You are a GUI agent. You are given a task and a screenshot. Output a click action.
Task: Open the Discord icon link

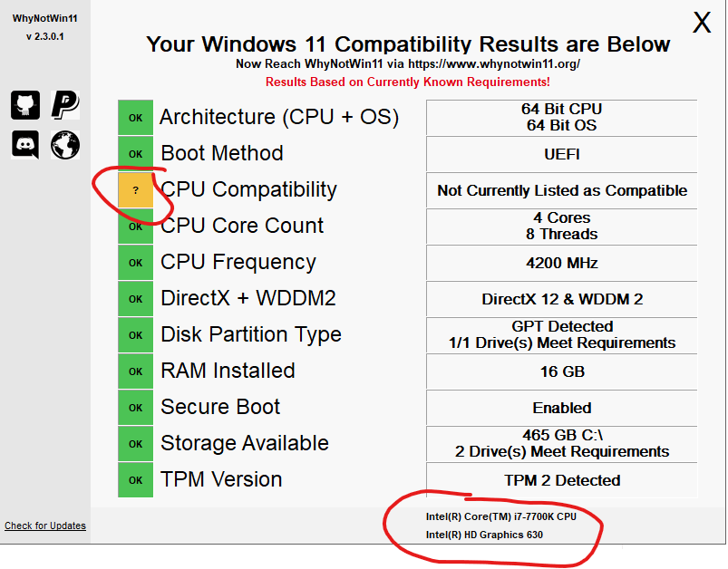[x=25, y=145]
